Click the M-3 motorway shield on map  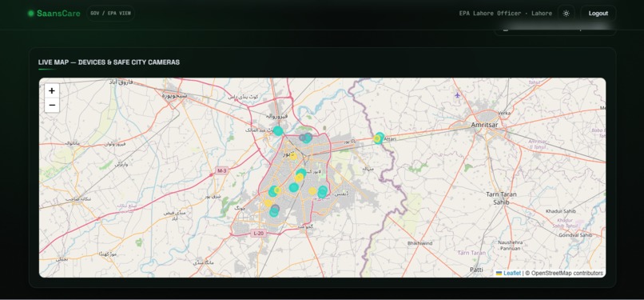coord(222,170)
